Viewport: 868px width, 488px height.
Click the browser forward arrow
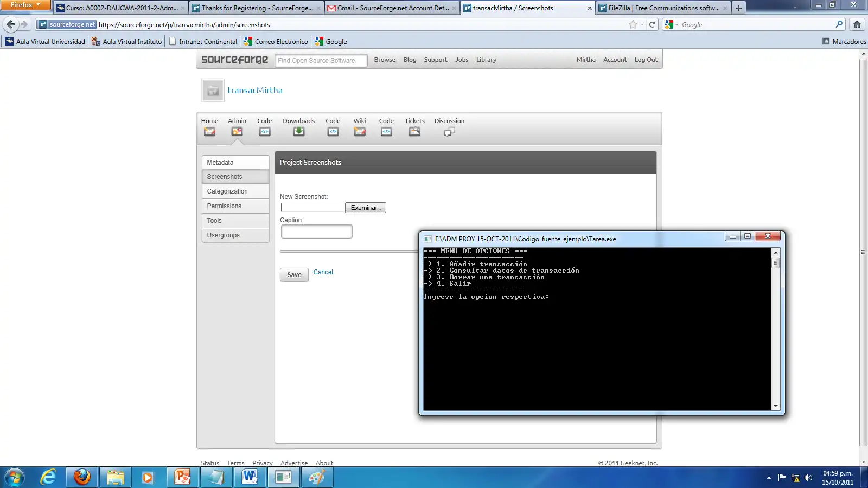24,24
